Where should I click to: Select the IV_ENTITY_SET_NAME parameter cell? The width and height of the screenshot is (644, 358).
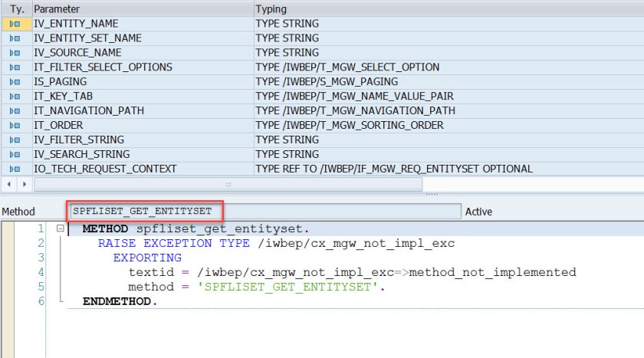click(x=143, y=38)
